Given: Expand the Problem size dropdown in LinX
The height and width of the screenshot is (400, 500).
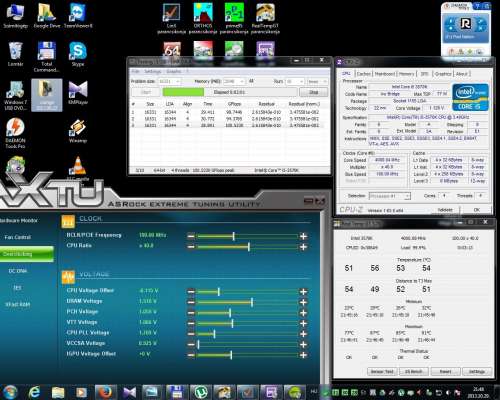Looking at the screenshot, I should [170, 81].
